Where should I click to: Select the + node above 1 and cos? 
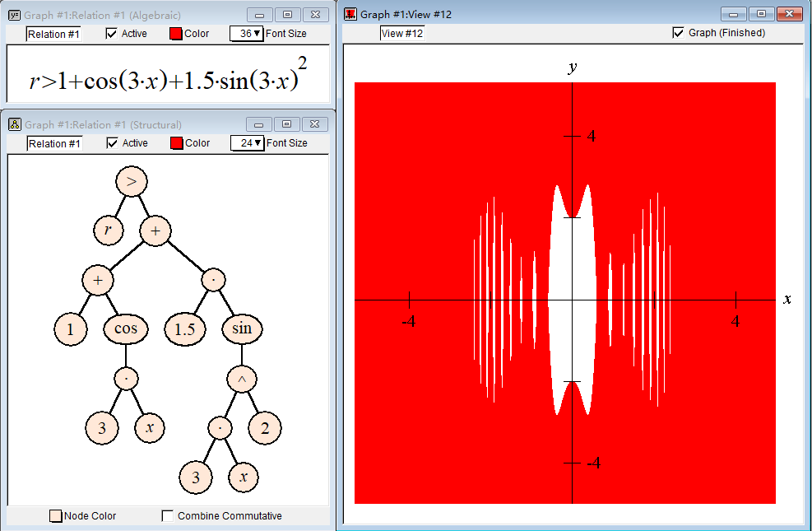(x=98, y=280)
